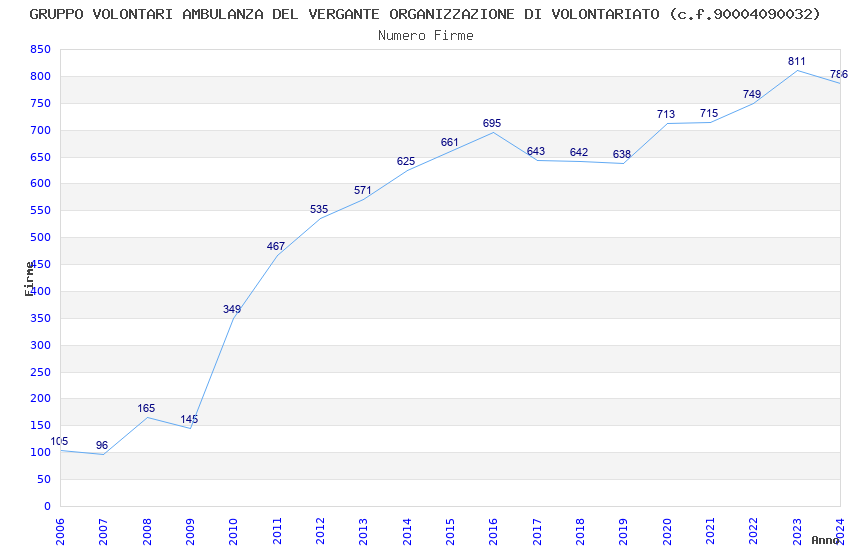Click the x-axis year 2017
Screen dimensions: 850x550
click(x=537, y=531)
